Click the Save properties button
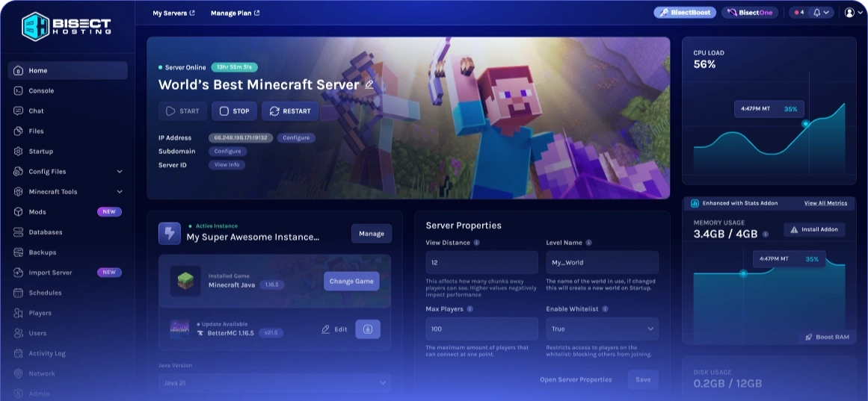 (643, 379)
